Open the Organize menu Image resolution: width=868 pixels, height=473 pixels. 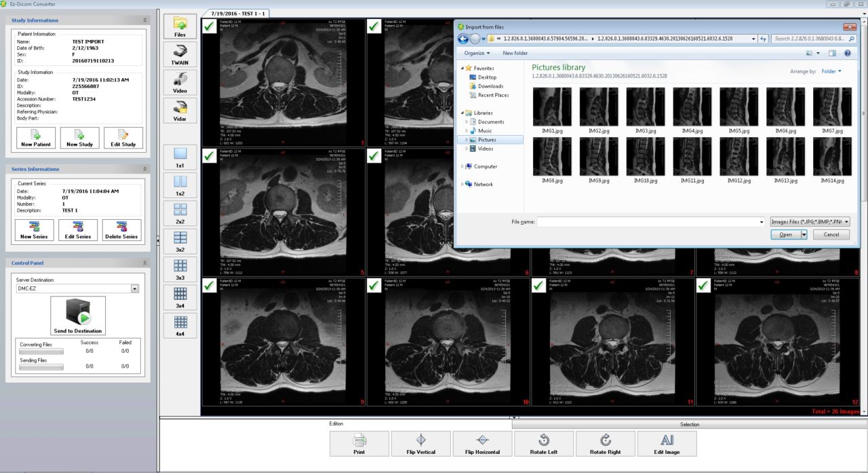click(x=475, y=53)
